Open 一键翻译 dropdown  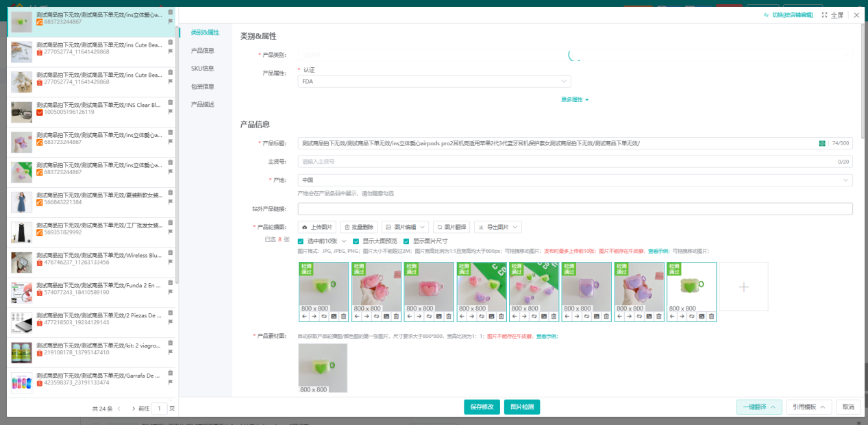(x=759, y=407)
